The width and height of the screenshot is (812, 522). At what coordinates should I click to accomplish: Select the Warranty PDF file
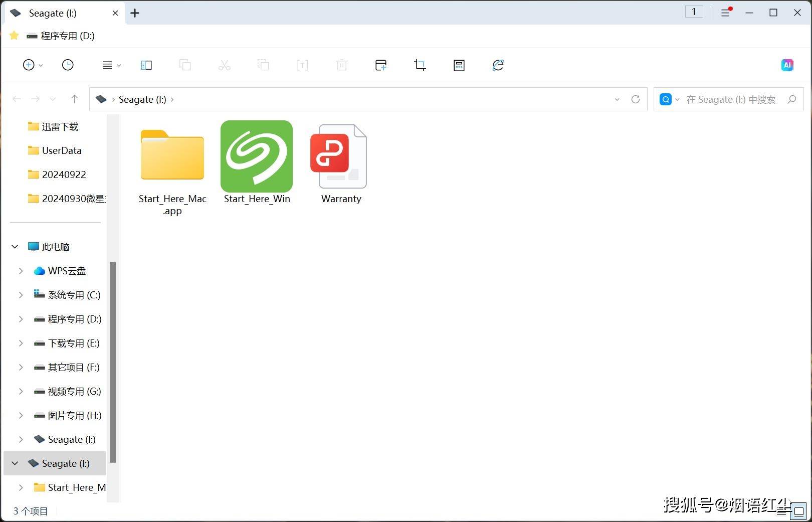click(341, 164)
